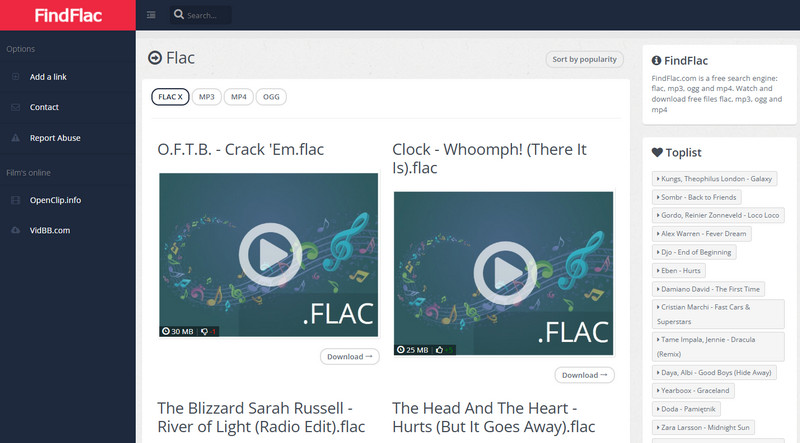Visit VidBB.com link
Viewport: 800px width, 443px height.
click(49, 230)
